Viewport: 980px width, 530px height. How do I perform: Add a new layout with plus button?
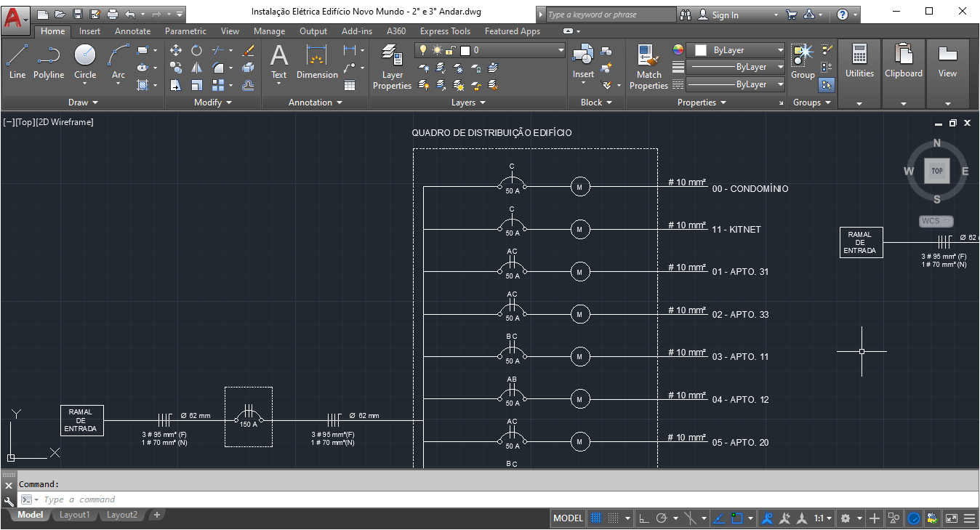point(156,515)
